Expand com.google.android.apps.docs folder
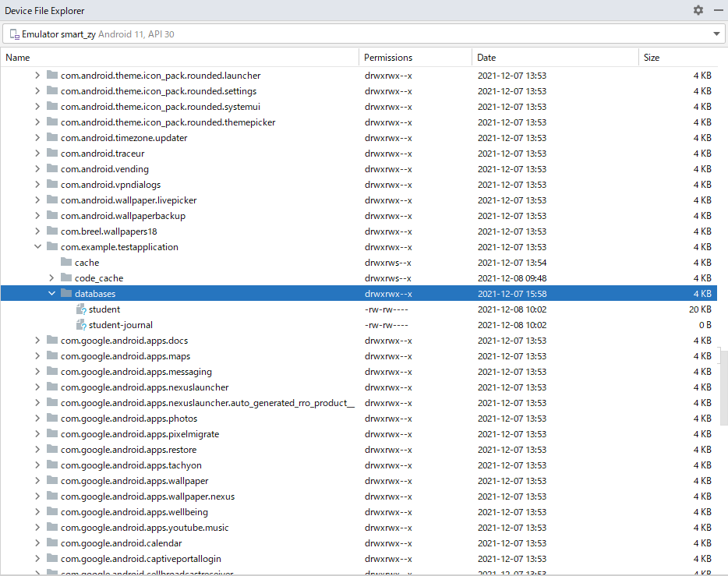Screen dimensions: 728x576 37,341
